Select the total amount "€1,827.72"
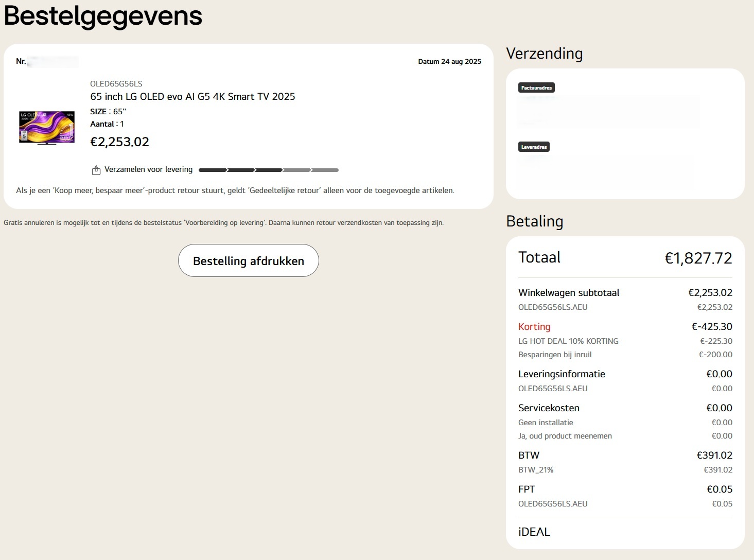This screenshot has height=560, width=754. tap(698, 258)
